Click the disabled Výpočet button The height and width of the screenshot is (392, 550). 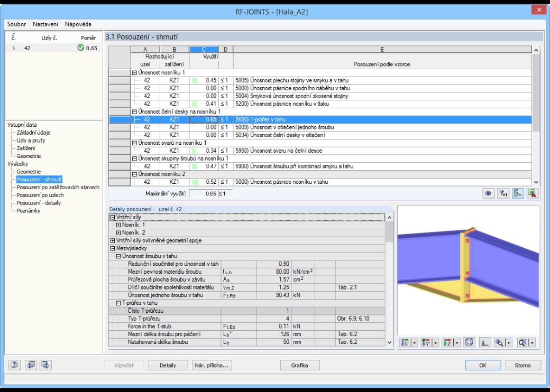click(124, 366)
